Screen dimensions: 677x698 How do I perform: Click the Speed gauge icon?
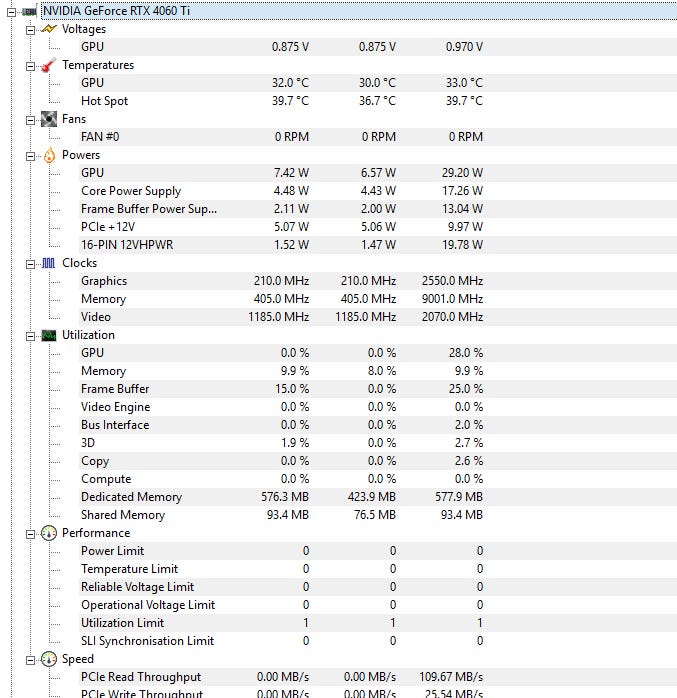[x=49, y=659]
